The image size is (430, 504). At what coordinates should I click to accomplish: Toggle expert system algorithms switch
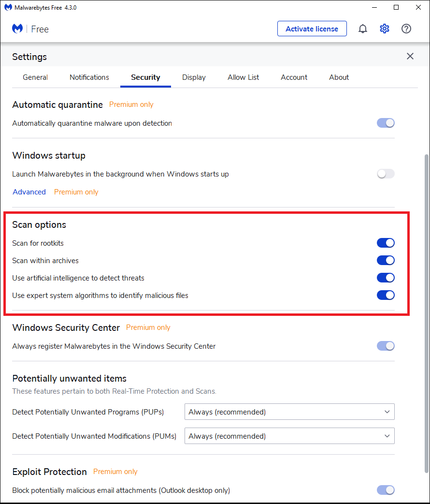pos(386,295)
